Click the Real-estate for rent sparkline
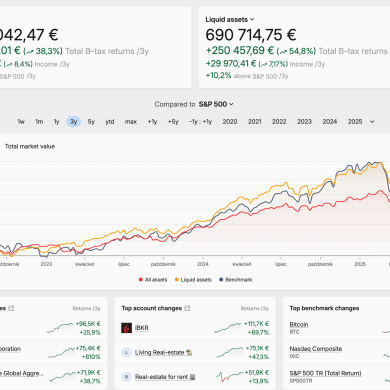Screen dimensions: 390x390 click(229, 377)
